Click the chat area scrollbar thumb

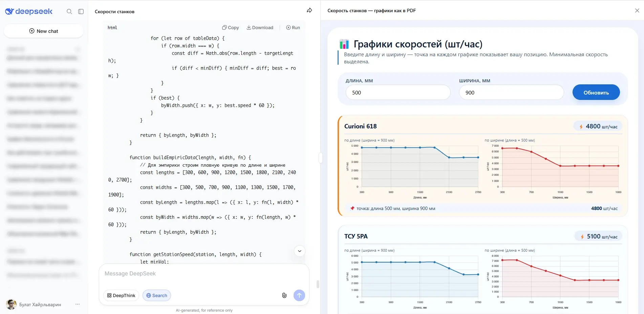pyautogui.click(x=318, y=284)
